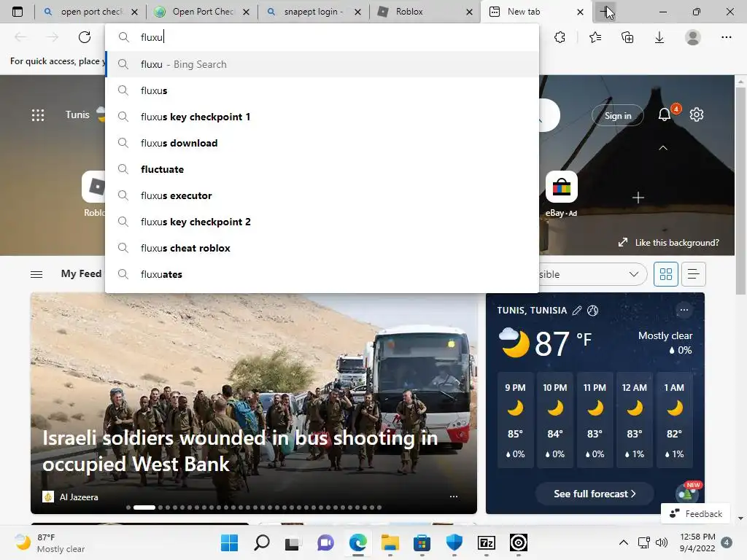This screenshot has width=747, height=560.
Task: Open the taskbar weather widget
Action: tap(50, 542)
